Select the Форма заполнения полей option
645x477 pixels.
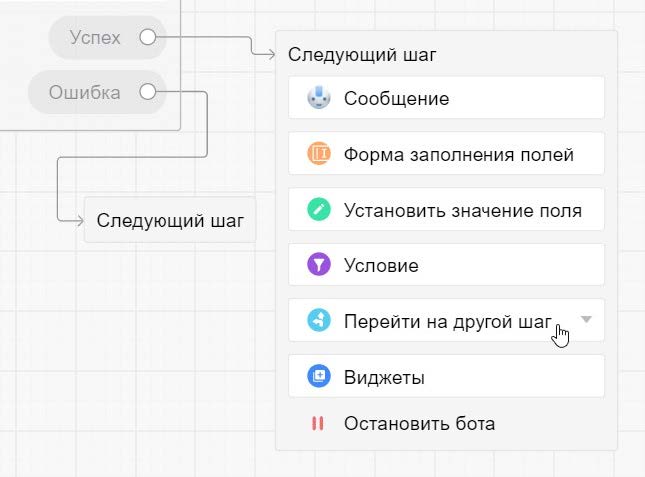point(458,154)
